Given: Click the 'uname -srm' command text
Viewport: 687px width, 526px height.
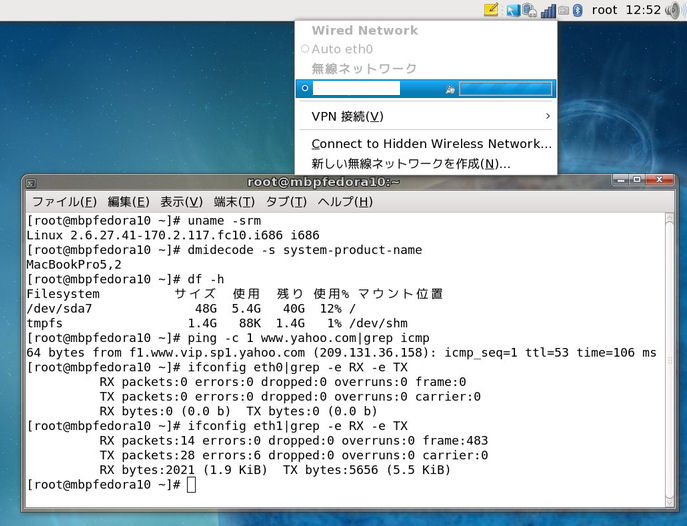Looking at the screenshot, I should pyautogui.click(x=224, y=220).
